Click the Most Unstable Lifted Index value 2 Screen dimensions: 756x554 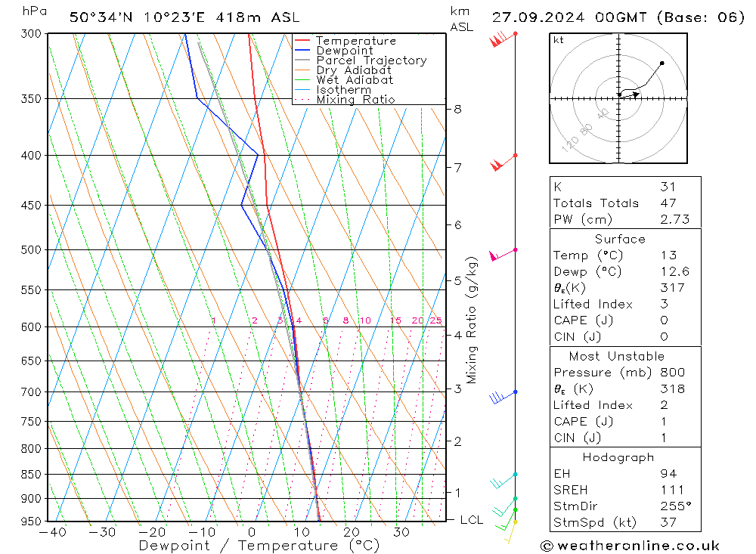[665, 406]
